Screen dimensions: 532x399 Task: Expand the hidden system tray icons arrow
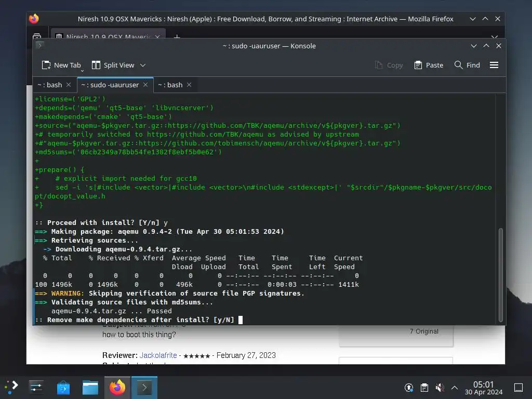point(454,388)
